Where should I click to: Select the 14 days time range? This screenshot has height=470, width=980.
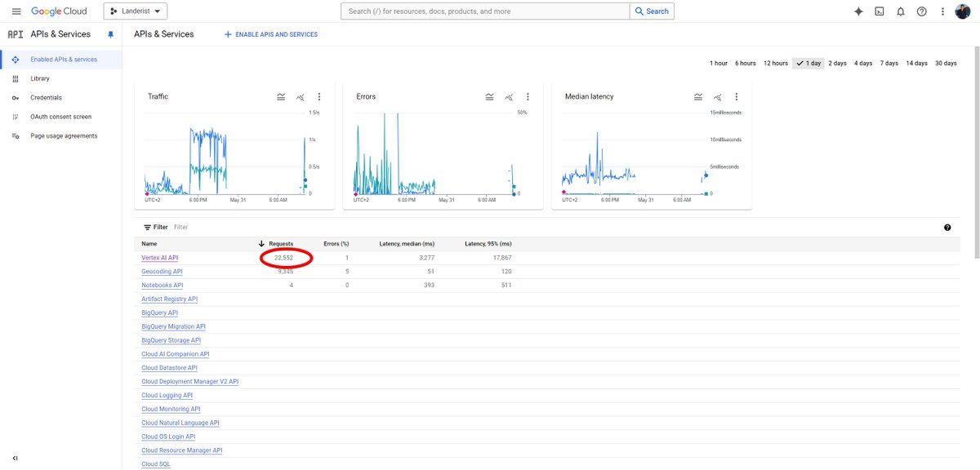pos(915,63)
